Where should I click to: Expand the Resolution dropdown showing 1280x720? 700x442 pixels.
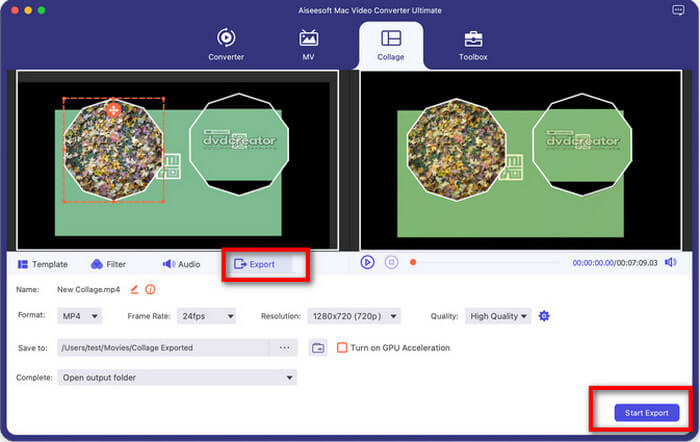[354, 316]
